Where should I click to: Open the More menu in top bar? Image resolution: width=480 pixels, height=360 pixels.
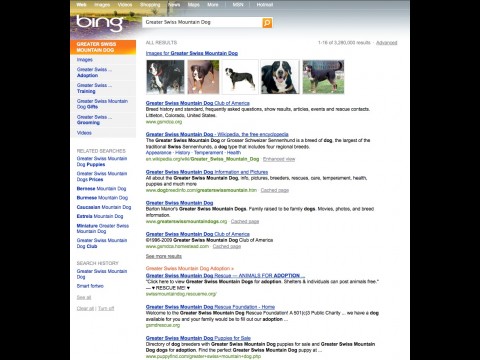[x=213, y=5]
